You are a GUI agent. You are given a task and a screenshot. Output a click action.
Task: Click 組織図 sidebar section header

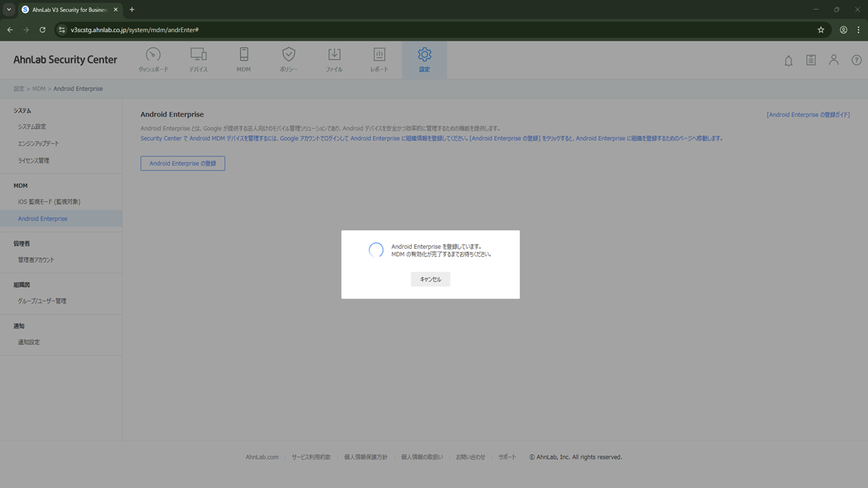point(21,285)
